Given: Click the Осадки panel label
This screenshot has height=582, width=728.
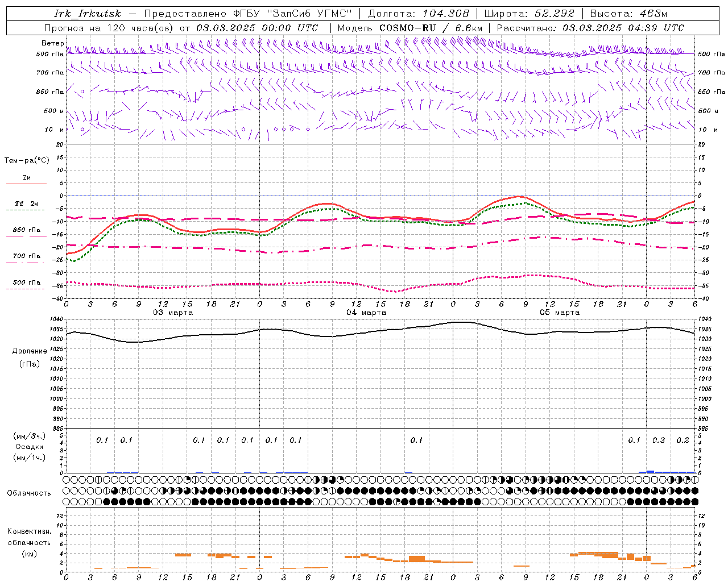Looking at the screenshot, I should click(29, 447).
